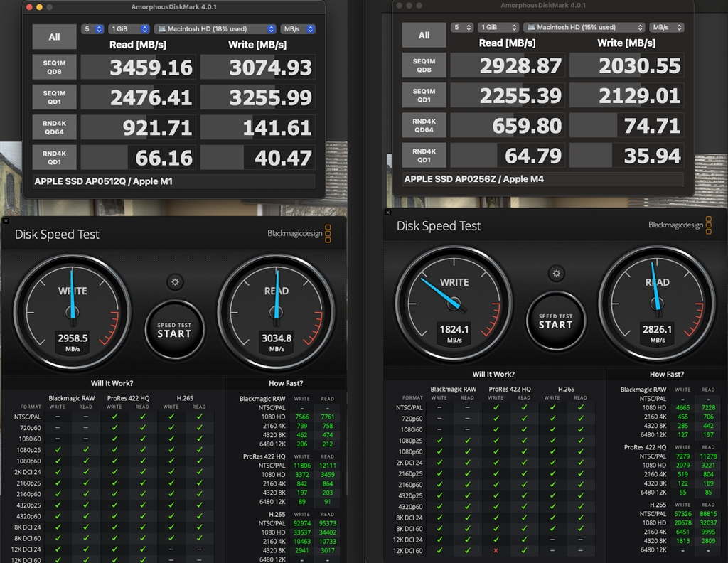Screen dimensions: 728x563
Task: Start speed test in left Disk Speed Test
Action: point(175,330)
